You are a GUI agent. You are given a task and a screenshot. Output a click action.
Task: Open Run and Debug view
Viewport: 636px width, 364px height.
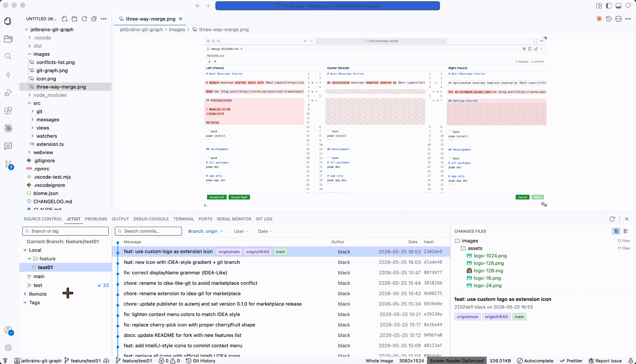[8, 93]
